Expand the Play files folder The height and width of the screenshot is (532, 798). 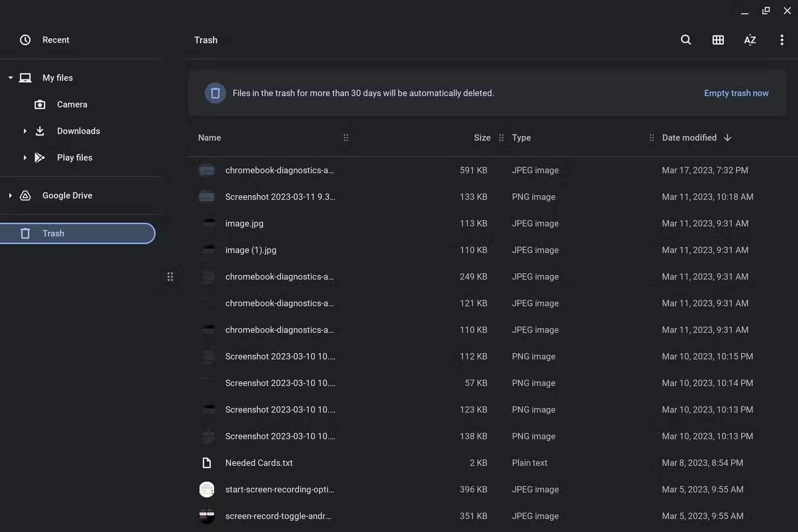pyautogui.click(x=25, y=158)
